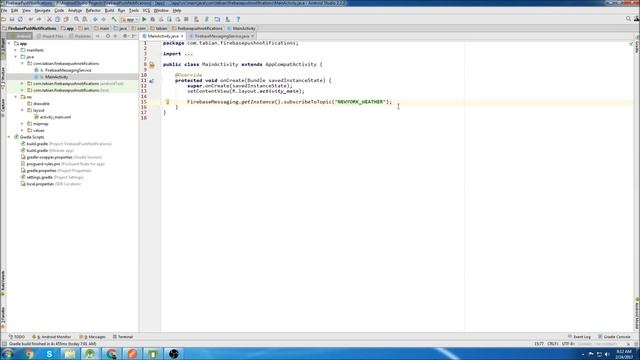Screen dimensions: 640x360
Task: Select activity_main.xml in project tree
Action: pos(56,117)
